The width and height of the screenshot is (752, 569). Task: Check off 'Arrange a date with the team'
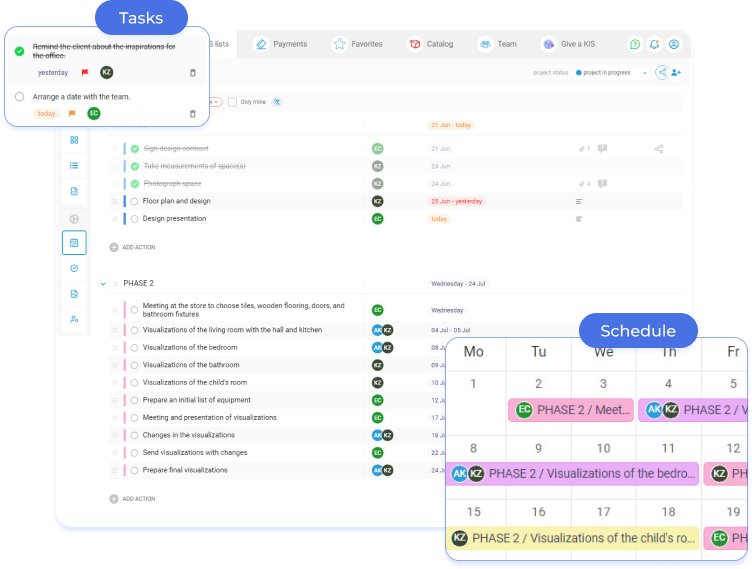(19, 97)
